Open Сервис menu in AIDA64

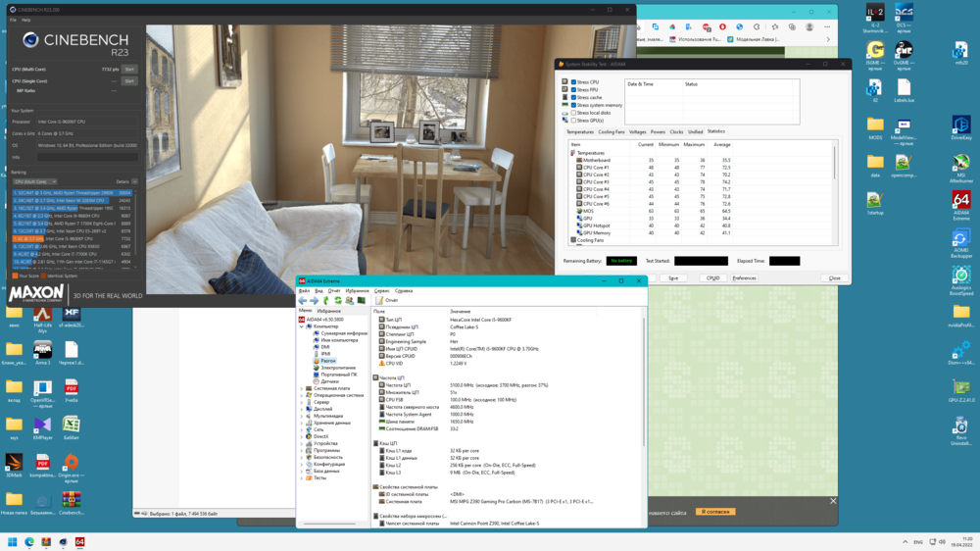pos(381,291)
